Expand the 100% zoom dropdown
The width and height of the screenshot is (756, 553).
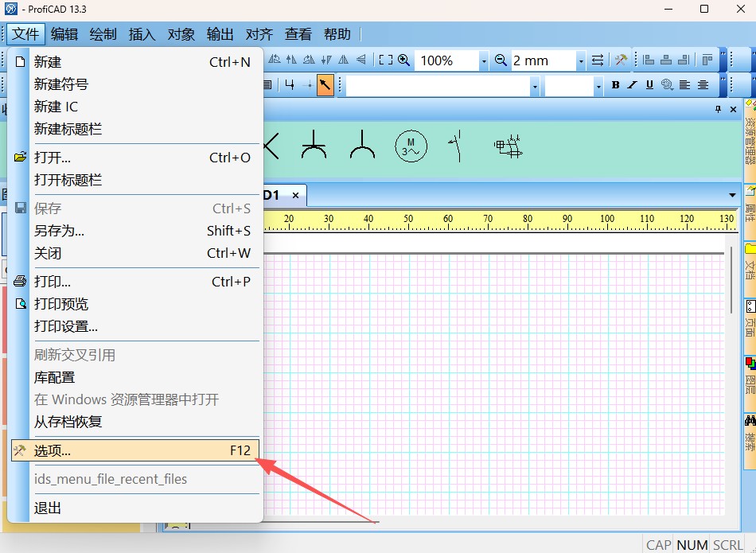click(x=483, y=61)
